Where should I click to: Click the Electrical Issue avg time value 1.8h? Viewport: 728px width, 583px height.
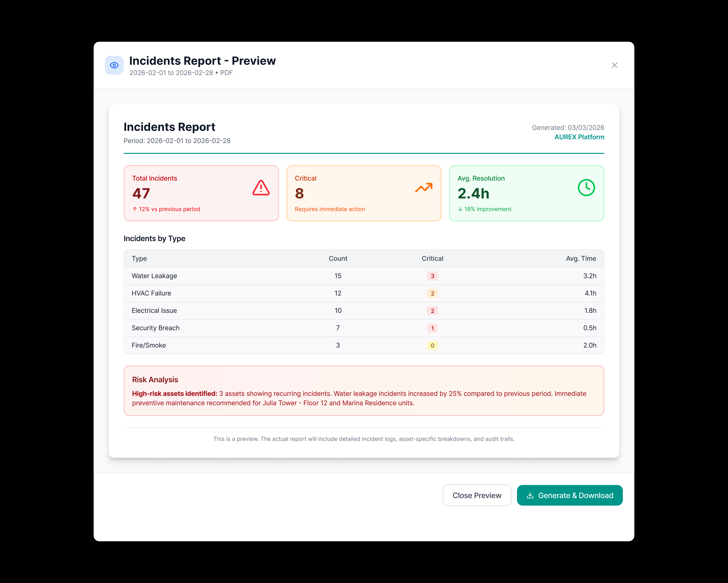tap(590, 310)
